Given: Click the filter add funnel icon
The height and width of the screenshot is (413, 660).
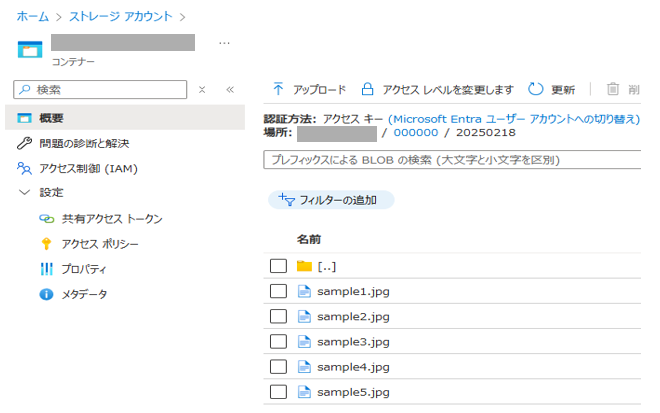Looking at the screenshot, I should point(287,200).
